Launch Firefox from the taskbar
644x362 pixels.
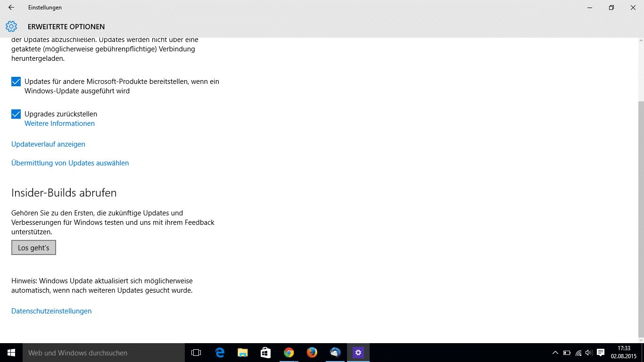pyautogui.click(x=312, y=353)
